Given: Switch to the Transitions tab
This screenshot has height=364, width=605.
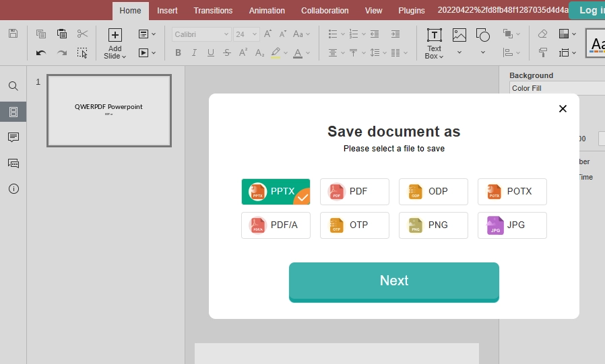Looking at the screenshot, I should tap(213, 11).
